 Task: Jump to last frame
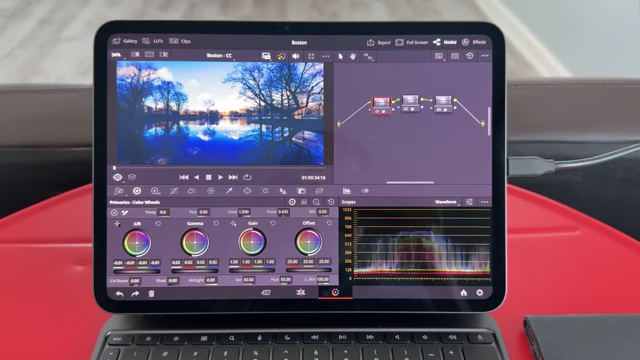coord(233,177)
